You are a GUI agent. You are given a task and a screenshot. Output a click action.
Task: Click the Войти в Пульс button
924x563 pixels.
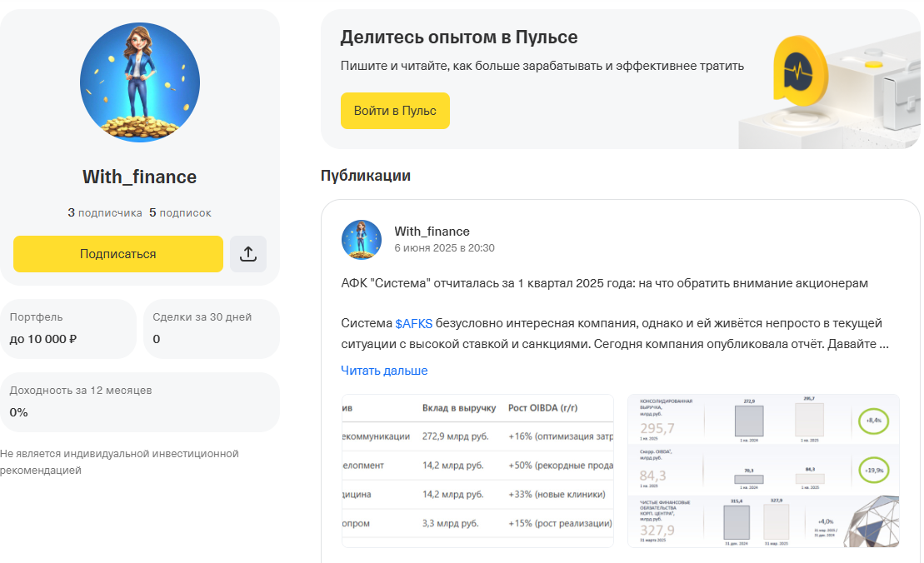coord(395,111)
